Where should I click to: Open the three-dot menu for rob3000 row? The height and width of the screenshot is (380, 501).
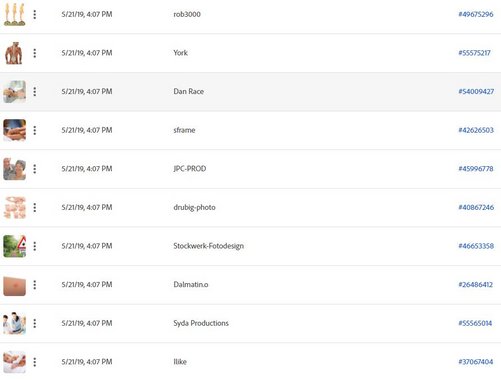tap(35, 14)
